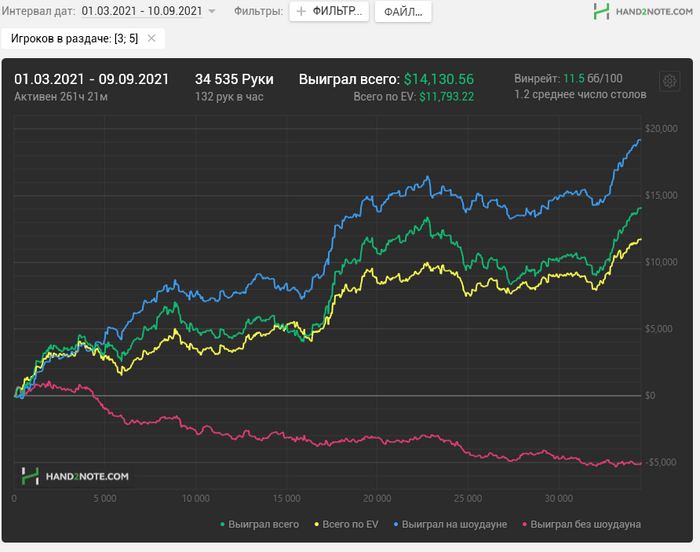Click the $10,000 y-axis label
This screenshot has height=552, width=700.
click(x=661, y=262)
